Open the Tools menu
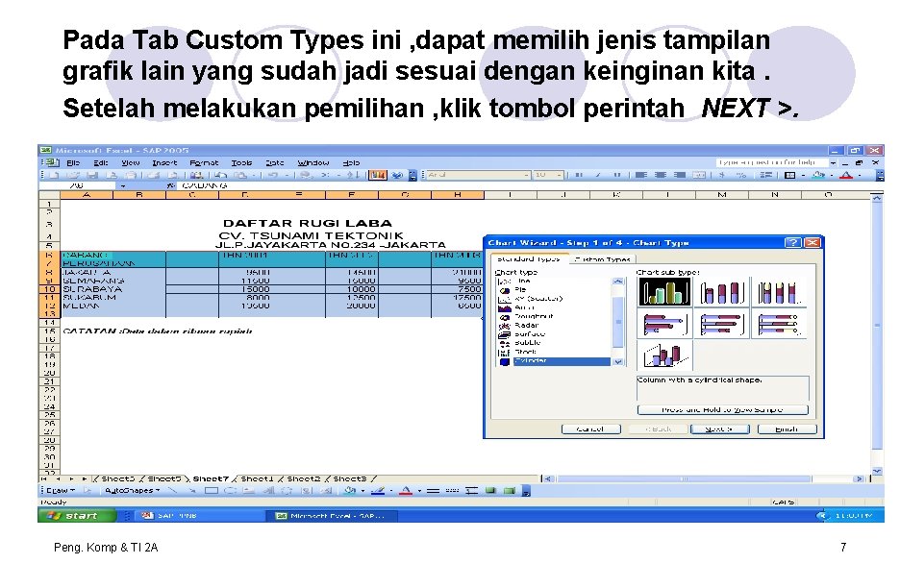The width and height of the screenshot is (900, 588). [241, 163]
